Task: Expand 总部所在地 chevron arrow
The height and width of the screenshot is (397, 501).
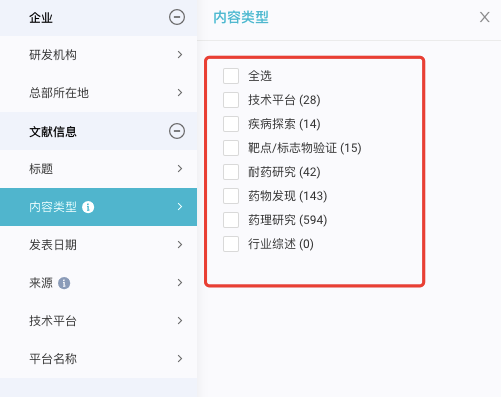Action: coord(180,93)
